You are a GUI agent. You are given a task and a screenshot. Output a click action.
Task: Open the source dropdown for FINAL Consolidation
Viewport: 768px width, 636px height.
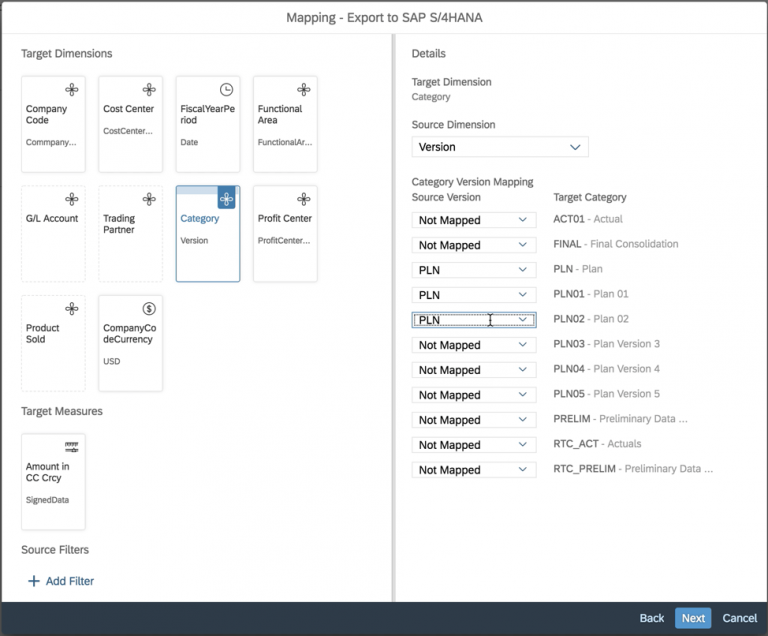point(474,245)
